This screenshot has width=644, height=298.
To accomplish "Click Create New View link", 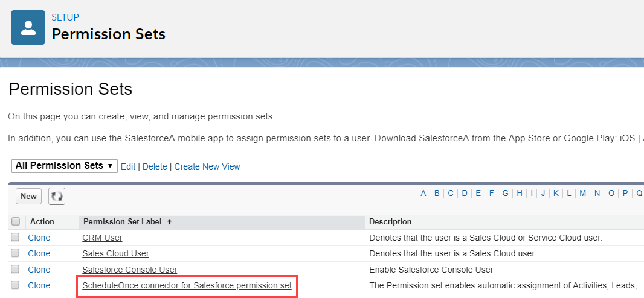I will (x=207, y=166).
